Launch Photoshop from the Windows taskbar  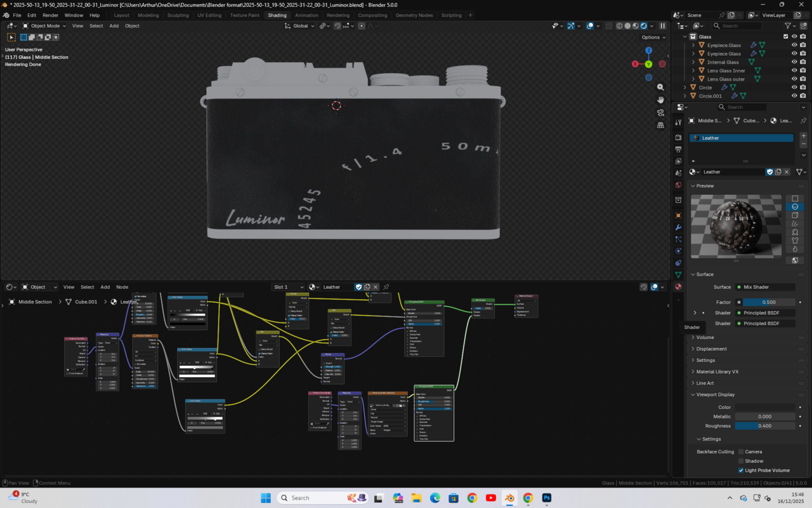click(x=546, y=498)
